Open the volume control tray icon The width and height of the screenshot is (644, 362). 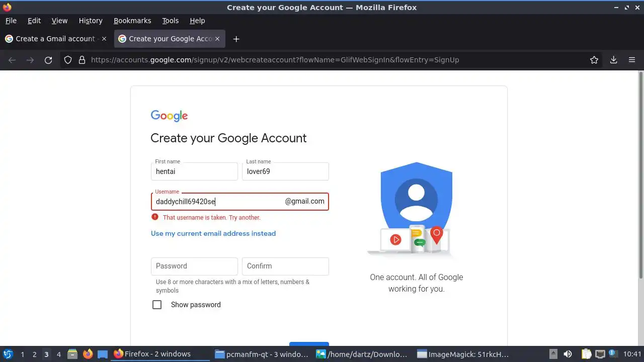pos(568,354)
